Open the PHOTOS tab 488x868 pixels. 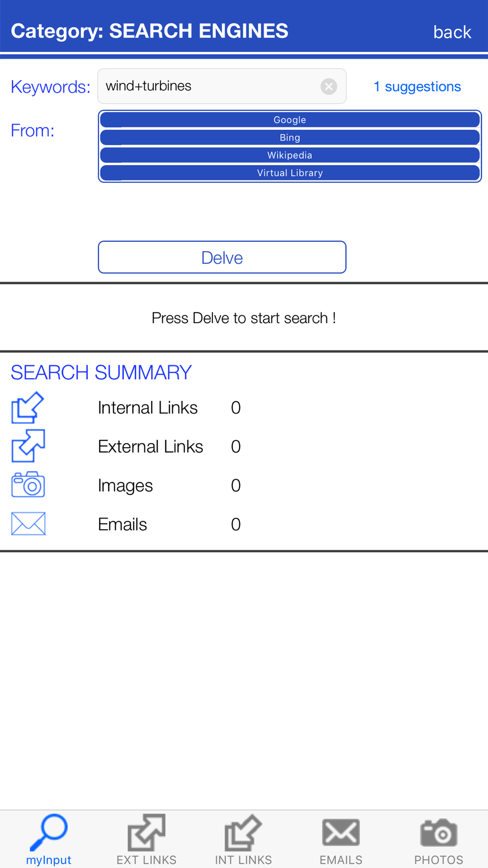[439, 839]
